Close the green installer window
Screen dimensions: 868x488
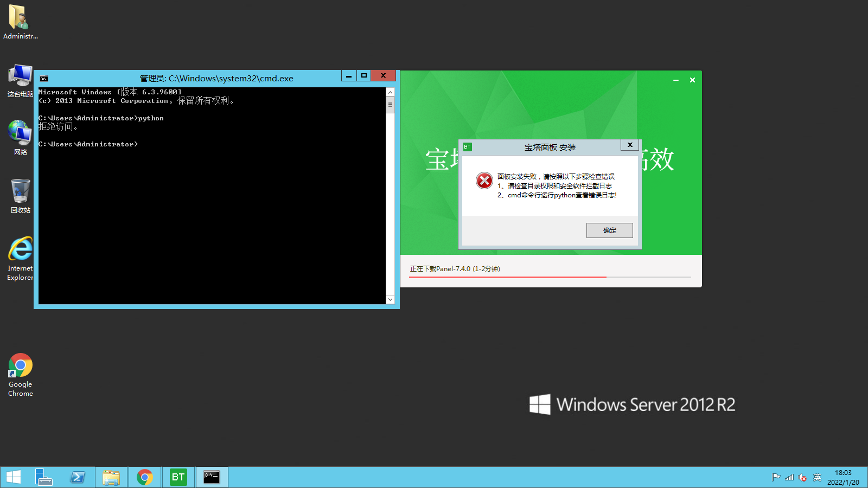(692, 80)
